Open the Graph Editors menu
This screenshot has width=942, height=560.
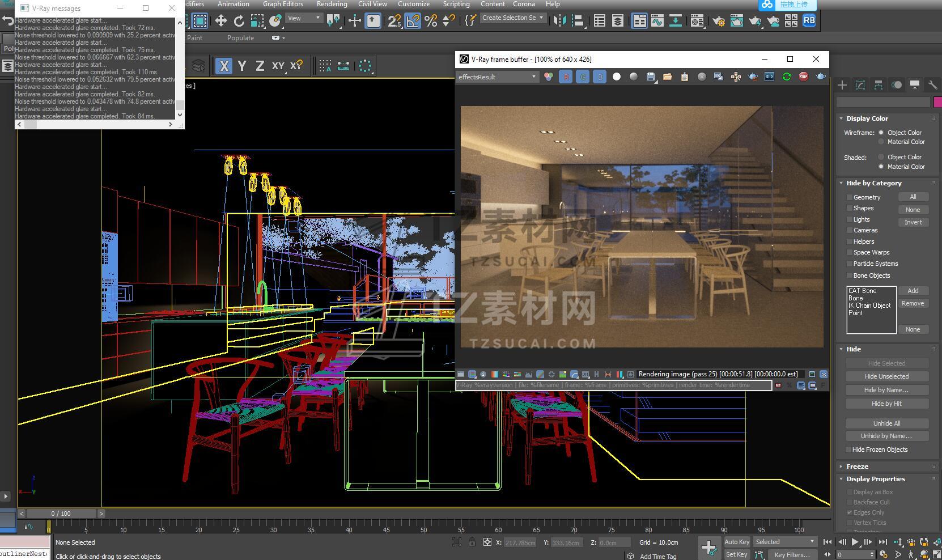(283, 4)
